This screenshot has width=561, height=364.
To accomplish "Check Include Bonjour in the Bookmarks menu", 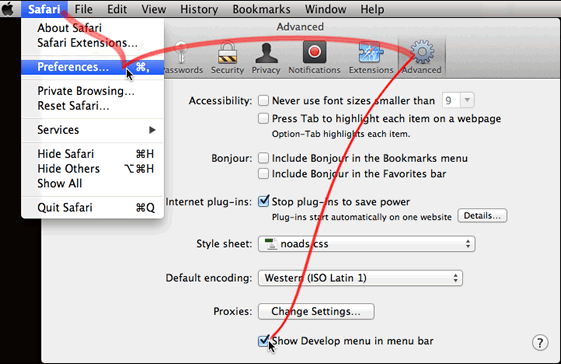I will pos(263,158).
